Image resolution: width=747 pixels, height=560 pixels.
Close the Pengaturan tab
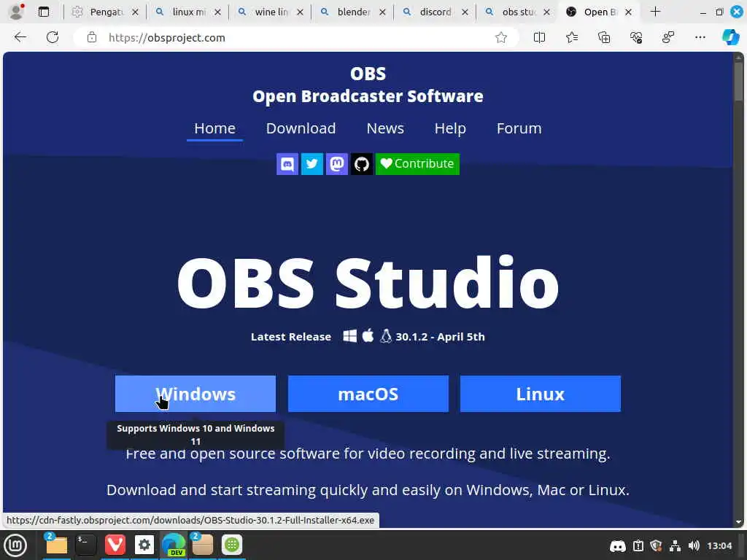135,12
